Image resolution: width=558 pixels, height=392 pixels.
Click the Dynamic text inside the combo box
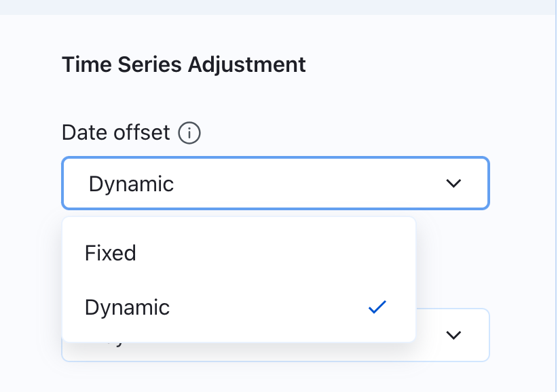coord(131,184)
